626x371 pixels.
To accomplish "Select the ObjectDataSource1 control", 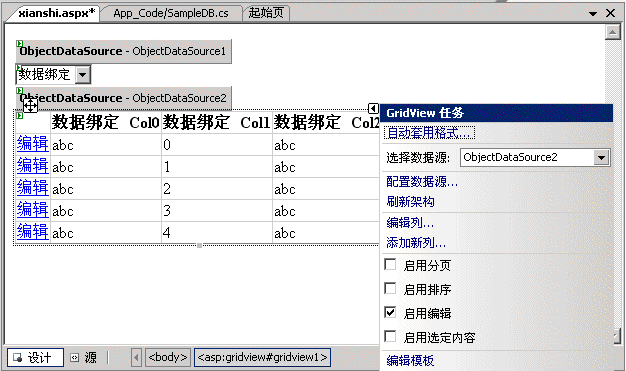I will pos(124,51).
